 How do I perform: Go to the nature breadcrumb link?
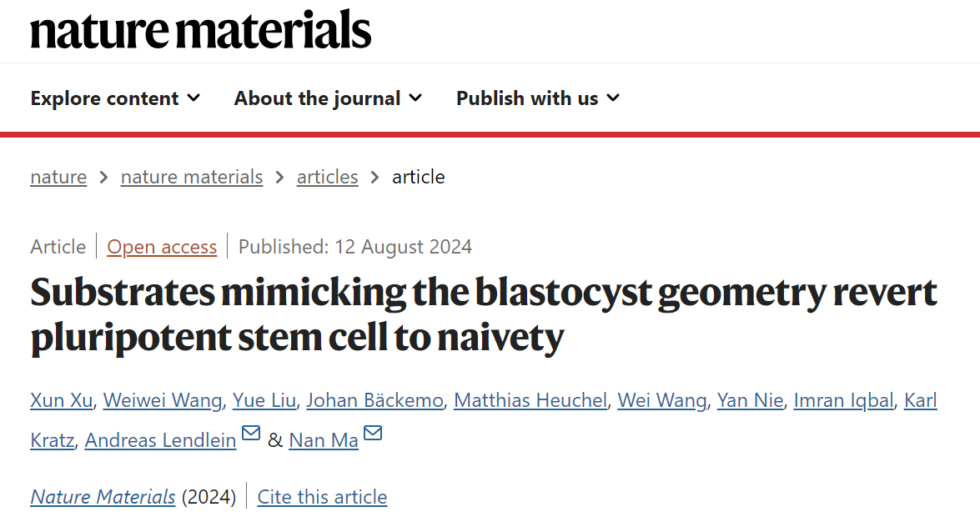58,177
